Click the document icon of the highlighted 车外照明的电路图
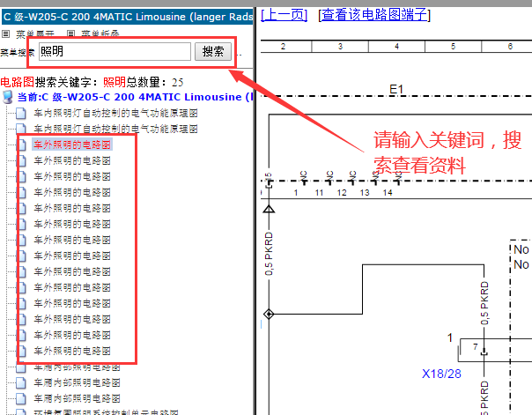The height and width of the screenshot is (415, 532). coord(21,145)
